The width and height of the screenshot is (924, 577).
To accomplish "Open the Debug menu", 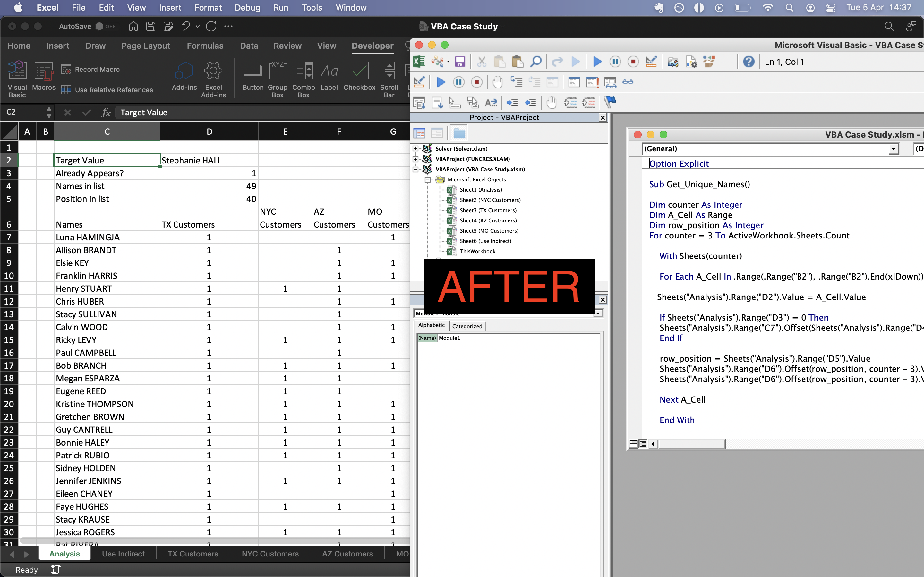I will [247, 8].
